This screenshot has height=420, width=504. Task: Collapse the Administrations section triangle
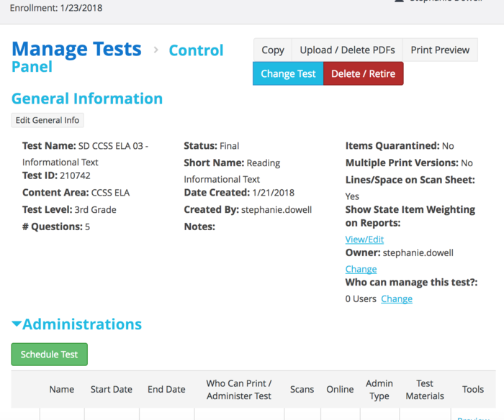(x=17, y=325)
